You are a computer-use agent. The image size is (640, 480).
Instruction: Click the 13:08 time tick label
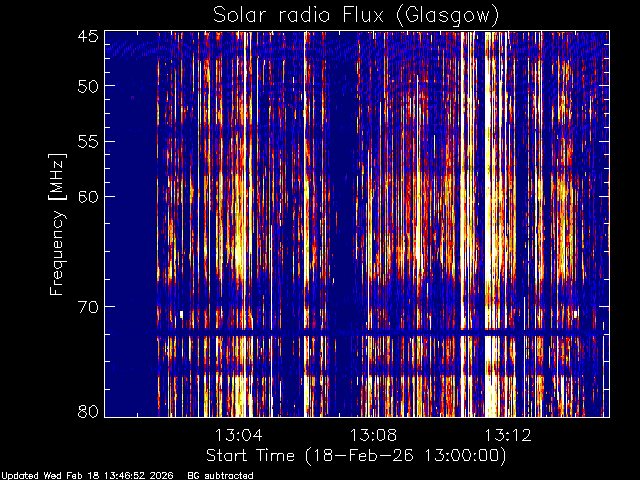tap(373, 435)
